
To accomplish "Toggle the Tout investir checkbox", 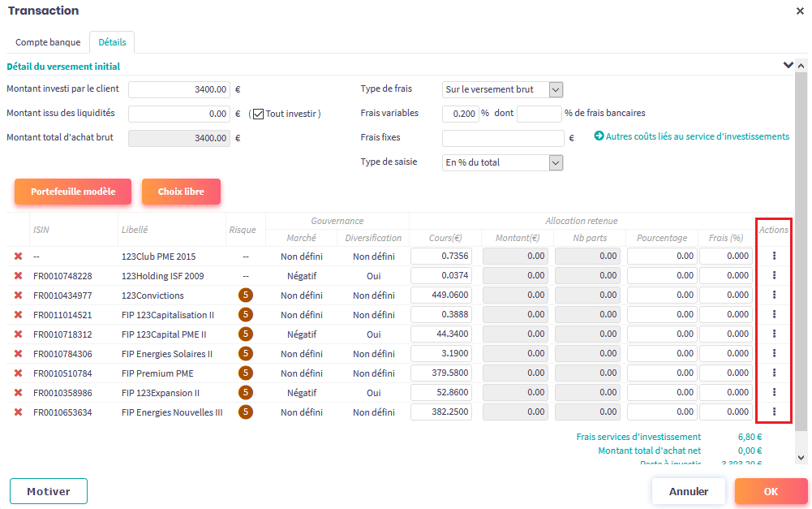I will (x=259, y=114).
